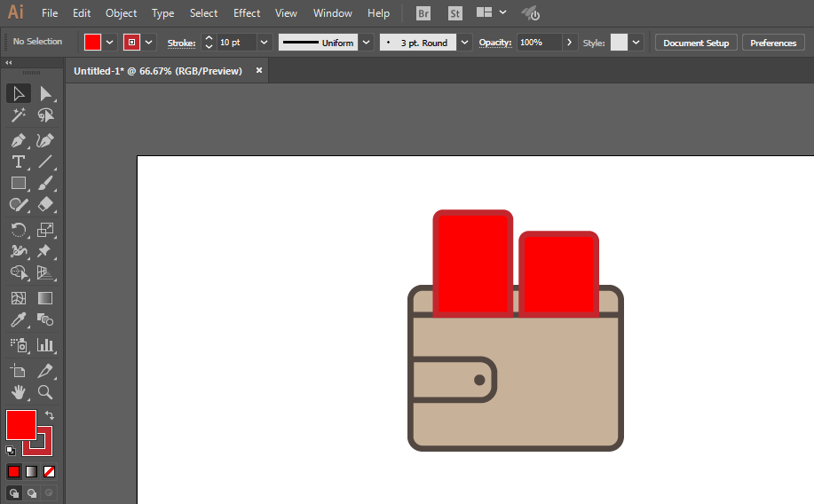The height and width of the screenshot is (504, 814).
Task: Click the Opacity percentage field
Action: (x=539, y=43)
